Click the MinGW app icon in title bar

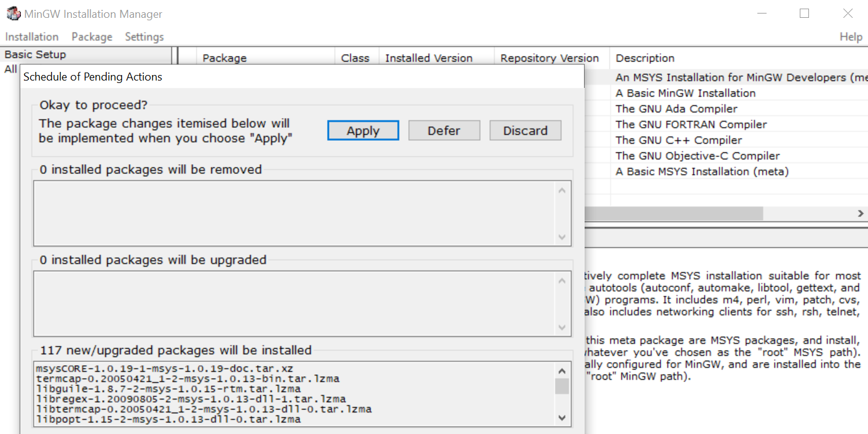coord(13,14)
